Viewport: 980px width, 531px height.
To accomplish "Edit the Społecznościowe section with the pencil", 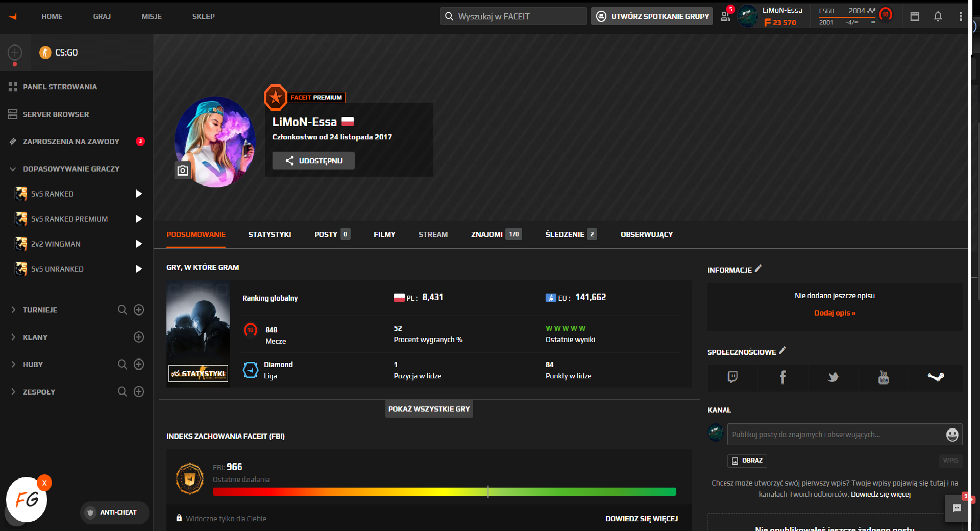I will click(x=782, y=351).
